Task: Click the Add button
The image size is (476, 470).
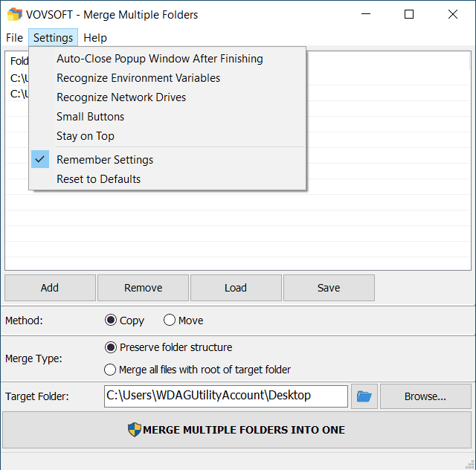Action: point(50,288)
